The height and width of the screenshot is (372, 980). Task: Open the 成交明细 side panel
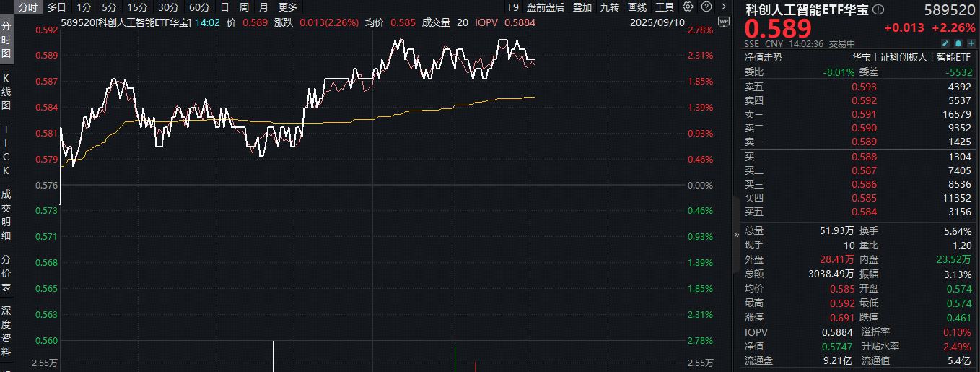click(6, 215)
